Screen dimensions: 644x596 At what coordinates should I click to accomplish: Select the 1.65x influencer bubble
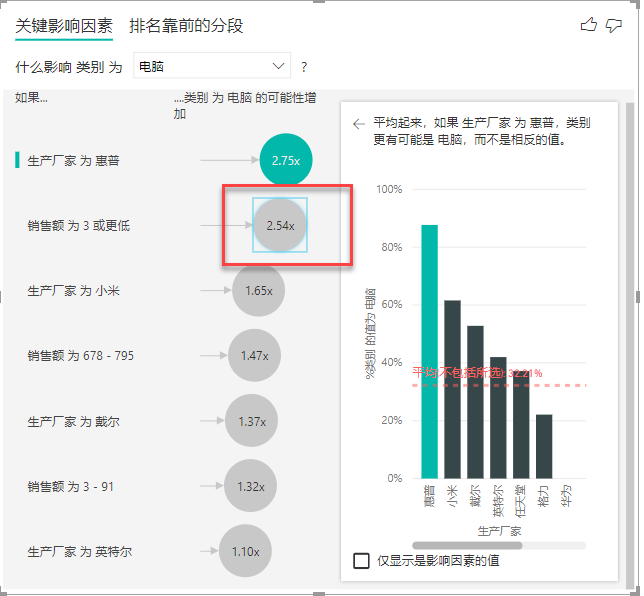(259, 290)
